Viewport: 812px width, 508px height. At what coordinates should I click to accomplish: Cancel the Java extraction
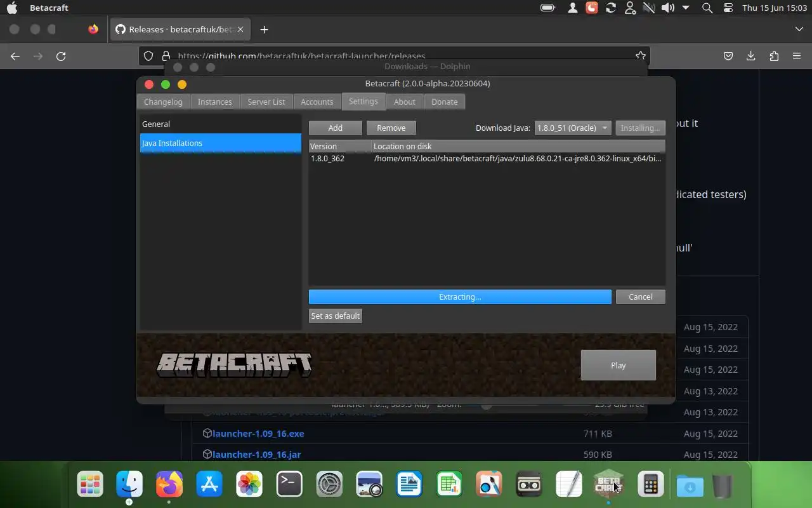point(641,297)
